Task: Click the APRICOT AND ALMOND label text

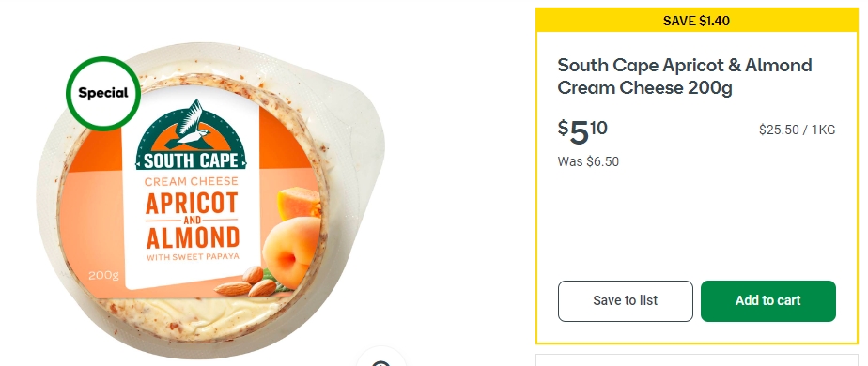Action: [192, 220]
